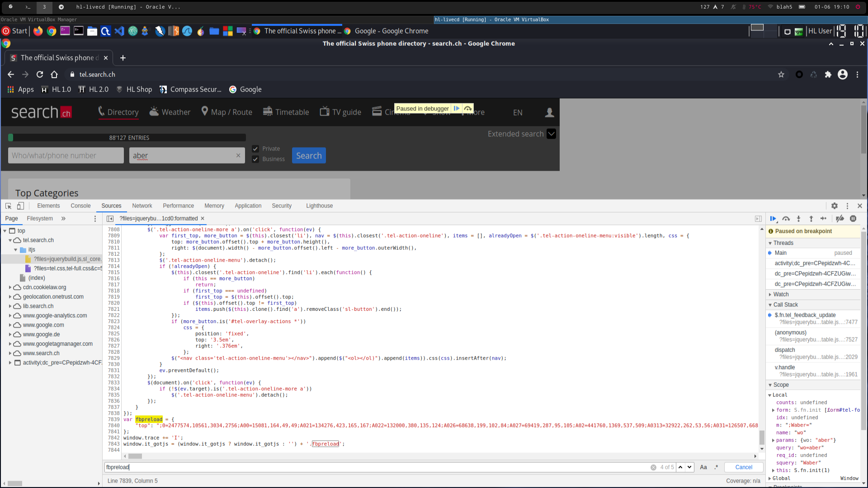The image size is (868, 488).
Task: Toggle Match Case (Aa) in search bar
Action: [703, 467]
